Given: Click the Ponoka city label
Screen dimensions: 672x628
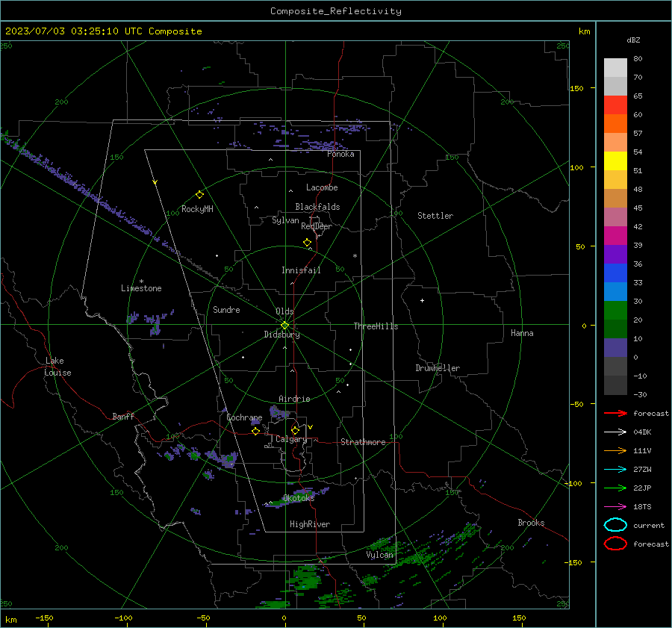Looking at the screenshot, I should pyautogui.click(x=340, y=154).
